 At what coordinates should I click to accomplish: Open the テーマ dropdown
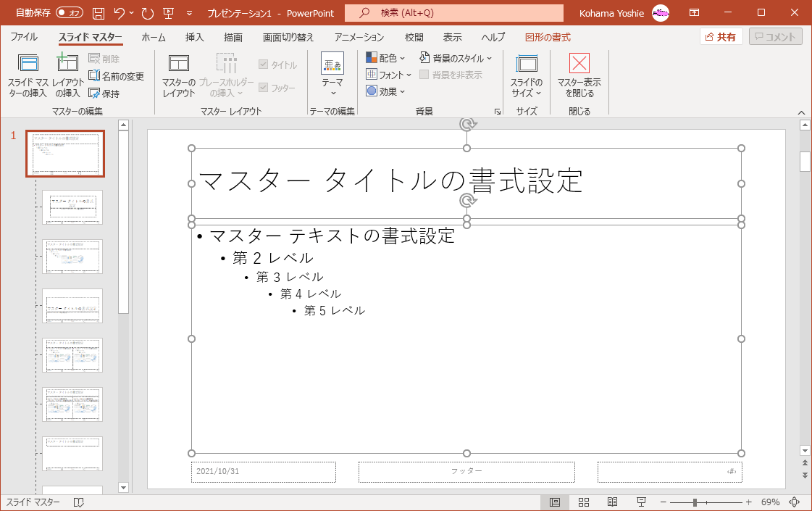[332, 75]
